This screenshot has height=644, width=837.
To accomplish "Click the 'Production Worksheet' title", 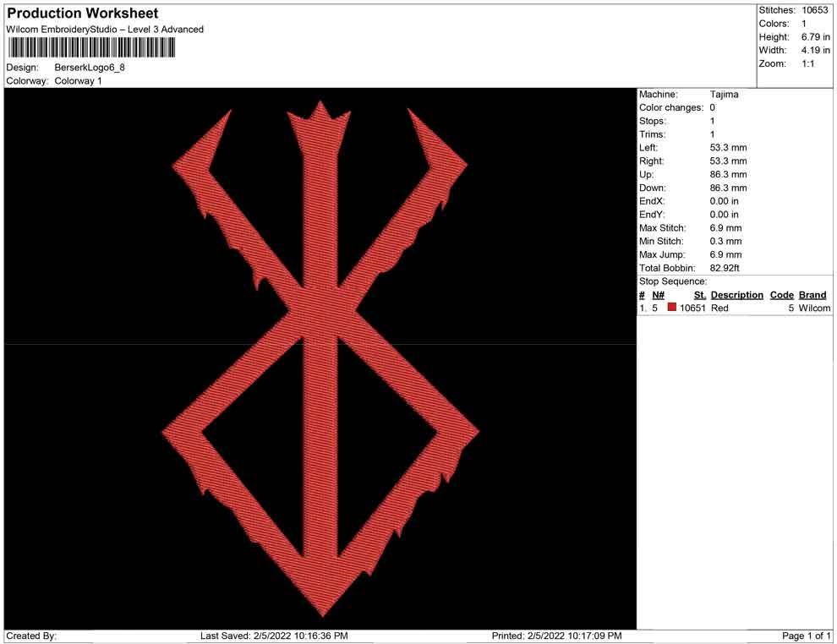I will tap(83, 14).
